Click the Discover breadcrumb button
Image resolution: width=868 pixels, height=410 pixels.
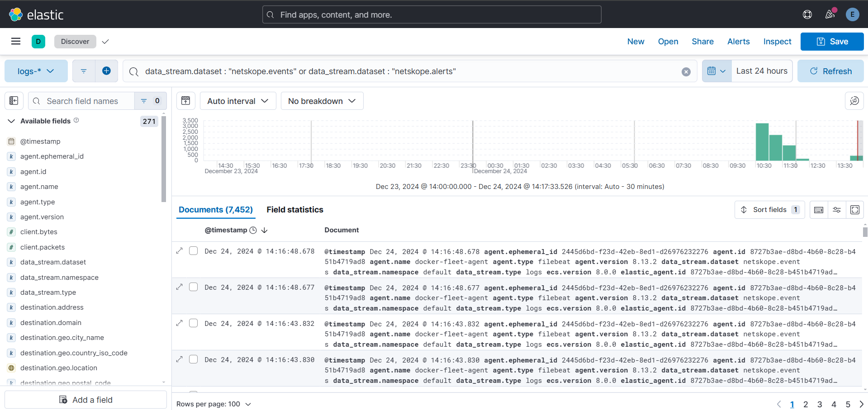(75, 42)
